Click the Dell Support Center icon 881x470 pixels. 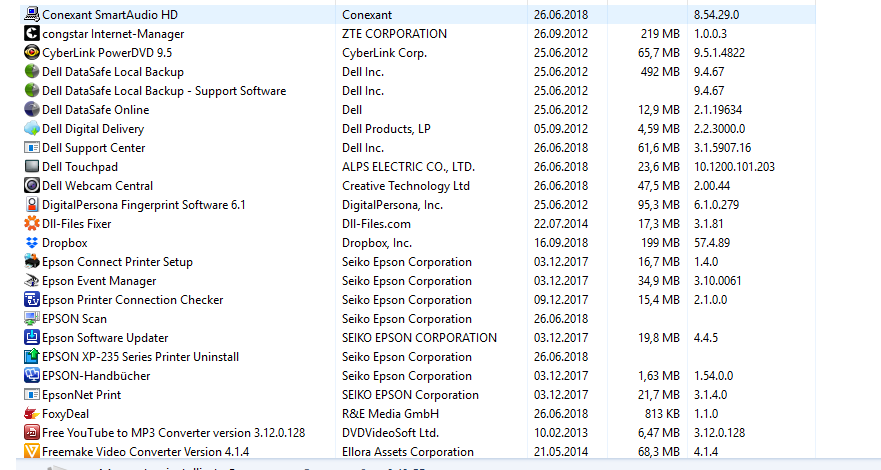pyautogui.click(x=32, y=148)
